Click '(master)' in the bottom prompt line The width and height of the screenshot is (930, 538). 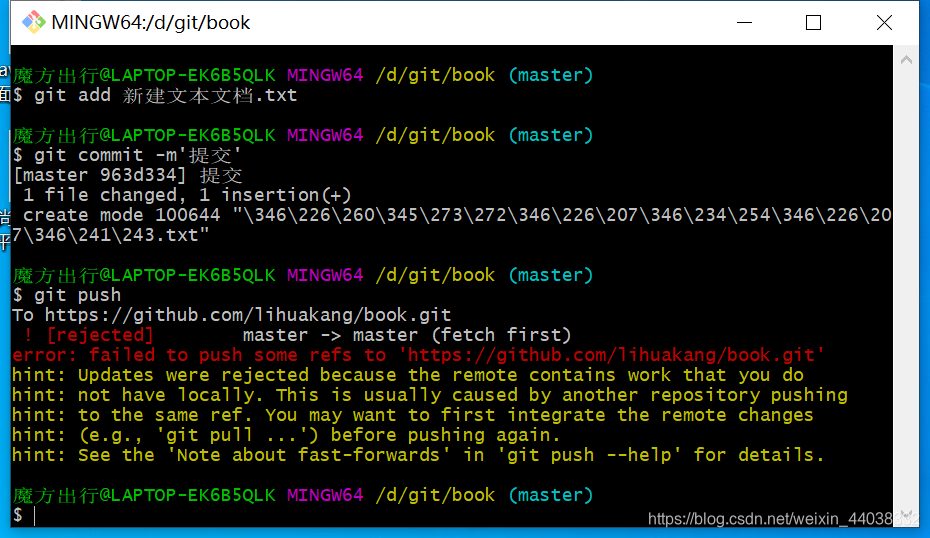click(x=550, y=495)
